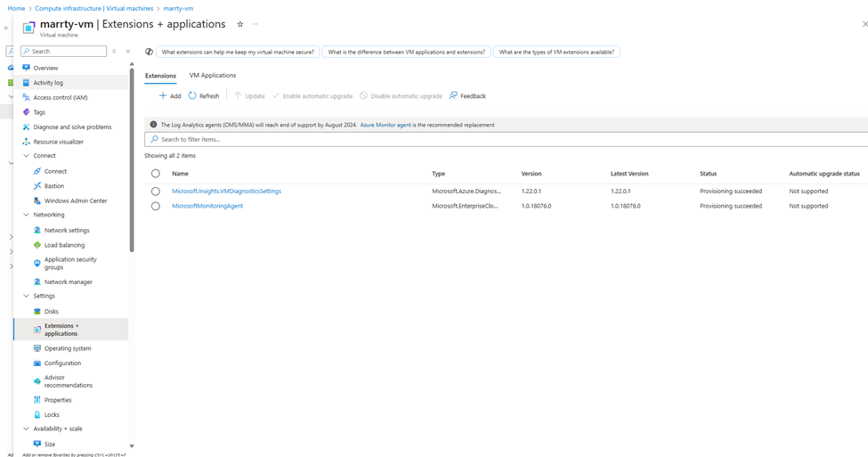Click the Refresh icon in the toolbar

coord(192,96)
